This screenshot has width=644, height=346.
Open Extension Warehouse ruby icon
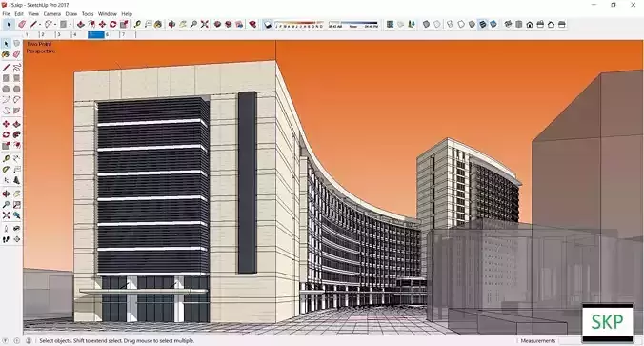pyautogui.click(x=252, y=24)
